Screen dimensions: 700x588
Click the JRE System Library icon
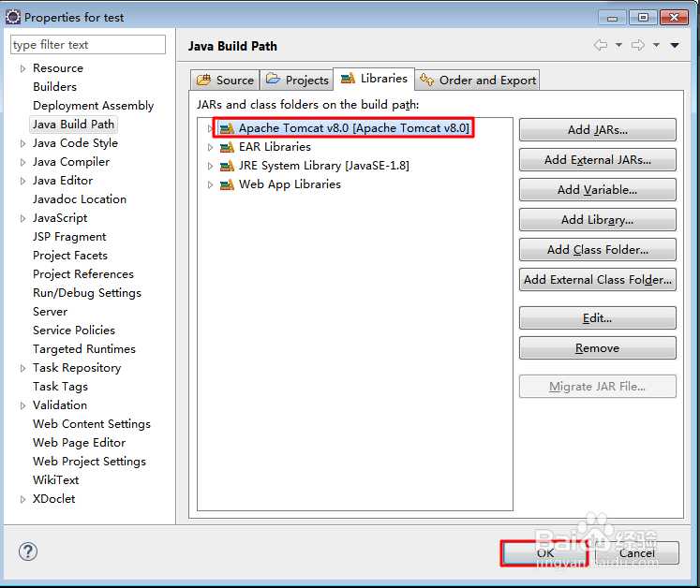227,166
